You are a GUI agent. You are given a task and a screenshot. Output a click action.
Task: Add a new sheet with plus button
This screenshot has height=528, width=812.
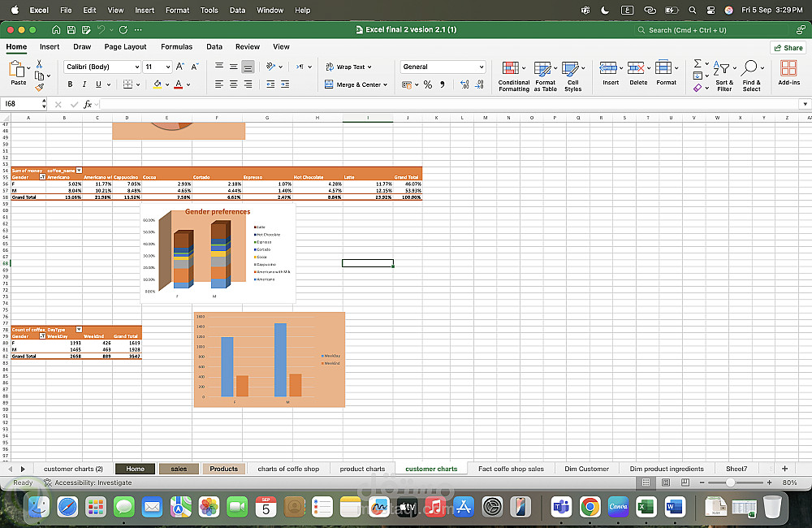point(784,469)
